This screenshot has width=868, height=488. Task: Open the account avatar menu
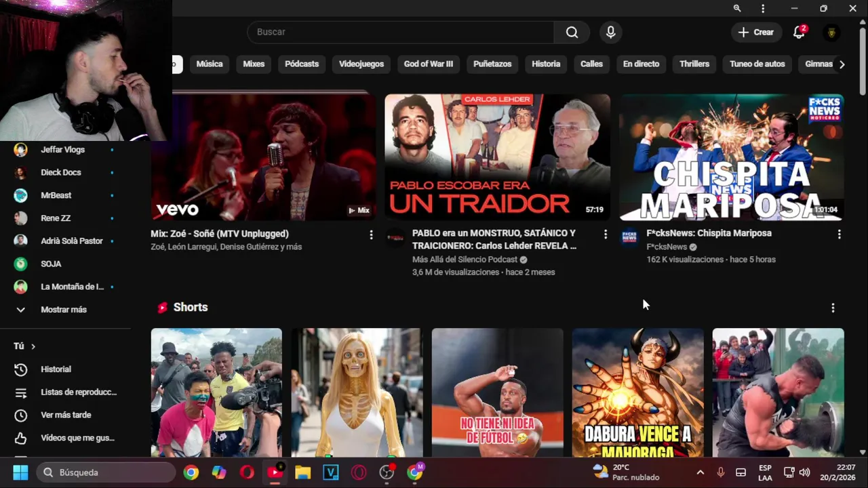point(831,32)
